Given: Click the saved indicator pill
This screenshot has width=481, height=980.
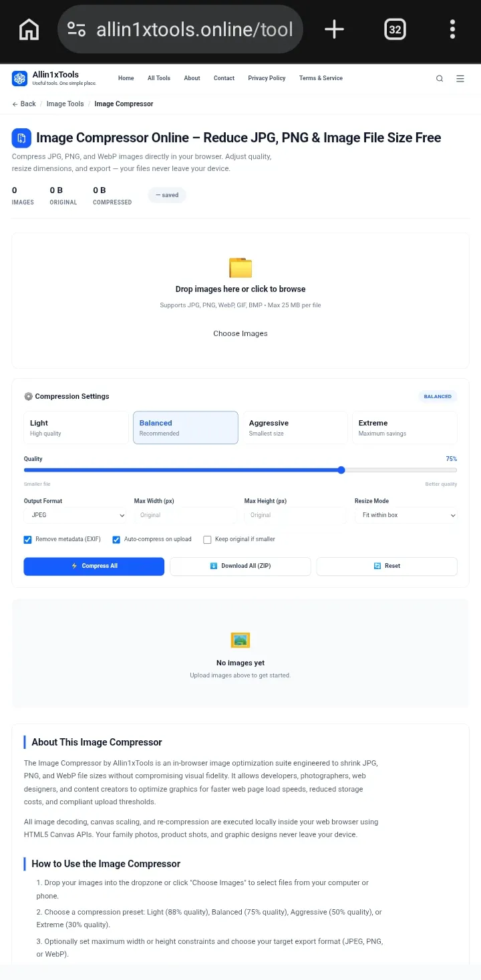Looking at the screenshot, I should point(167,195).
